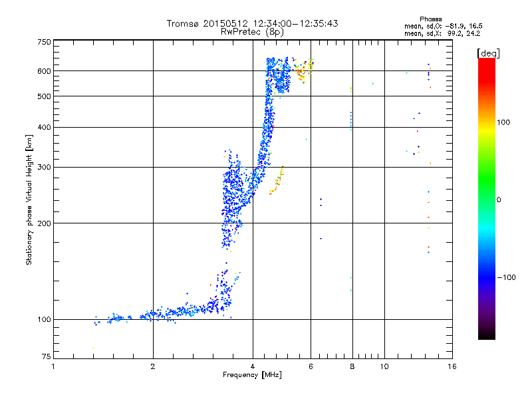Click the x-axis tick "6"
The height and width of the screenshot is (399, 532).
(x=311, y=366)
